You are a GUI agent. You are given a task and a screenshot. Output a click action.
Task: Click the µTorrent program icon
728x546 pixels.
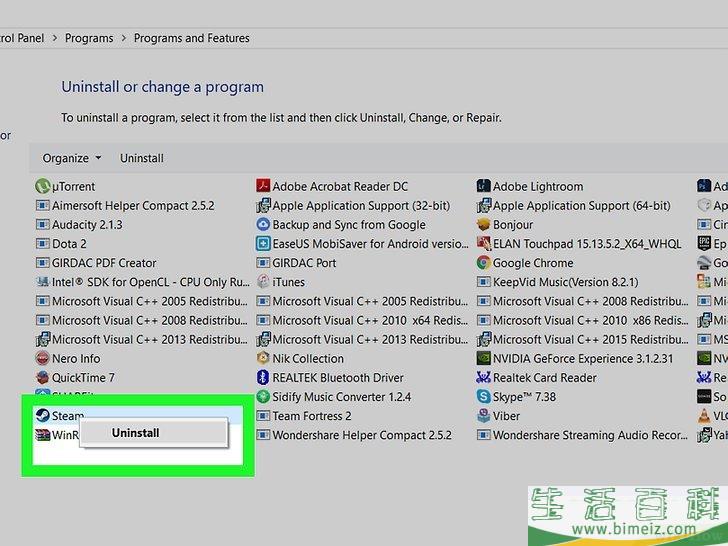coord(43,186)
